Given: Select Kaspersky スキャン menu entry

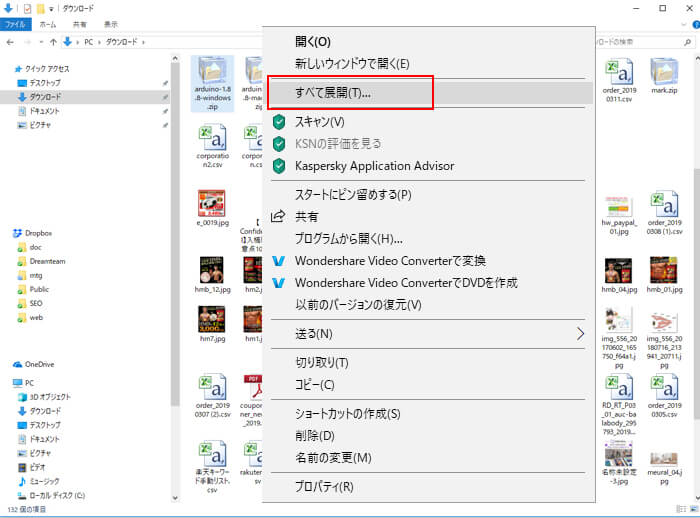Looking at the screenshot, I should 318,121.
